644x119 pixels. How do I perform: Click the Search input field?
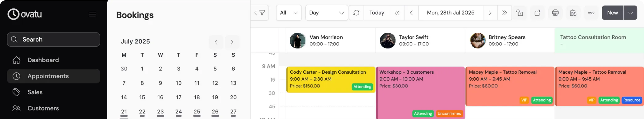54,40
